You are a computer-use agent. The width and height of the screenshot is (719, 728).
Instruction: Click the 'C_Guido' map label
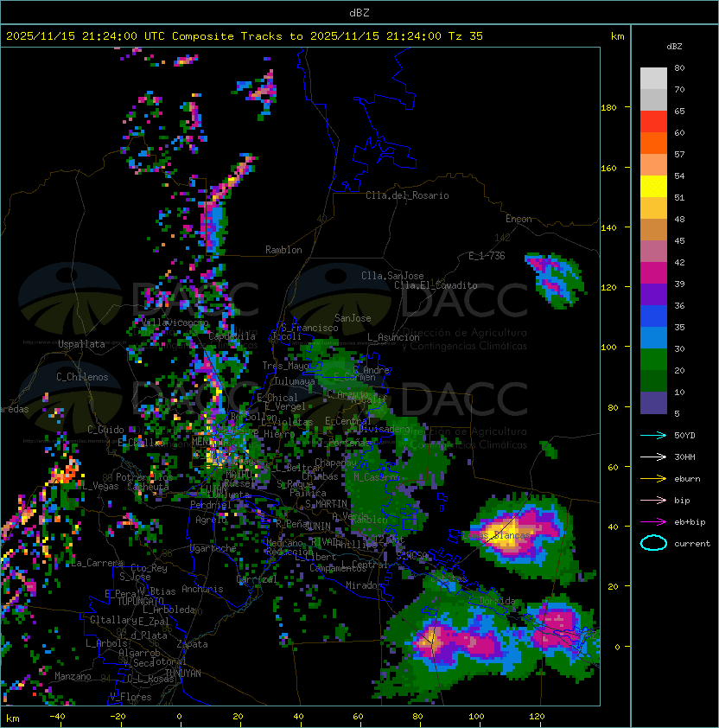click(x=105, y=430)
